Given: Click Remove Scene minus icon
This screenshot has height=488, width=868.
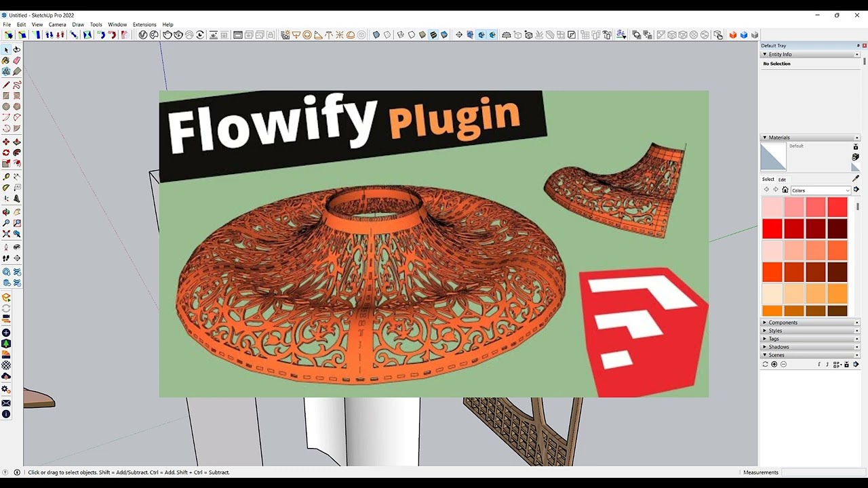Looking at the screenshot, I should tap(783, 365).
